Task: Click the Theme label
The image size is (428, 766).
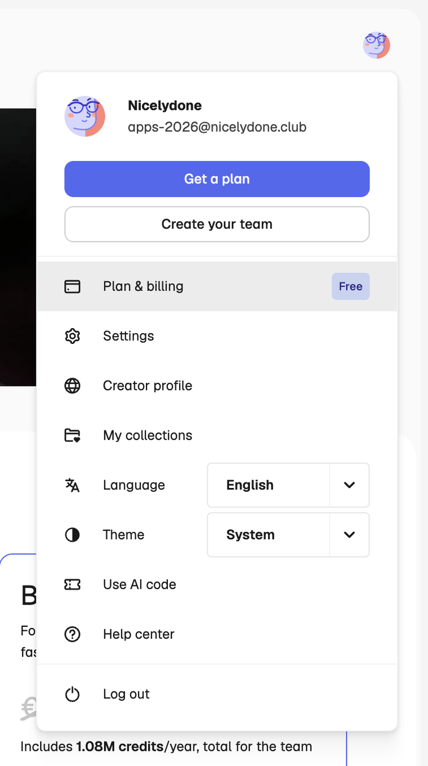Action: point(124,535)
